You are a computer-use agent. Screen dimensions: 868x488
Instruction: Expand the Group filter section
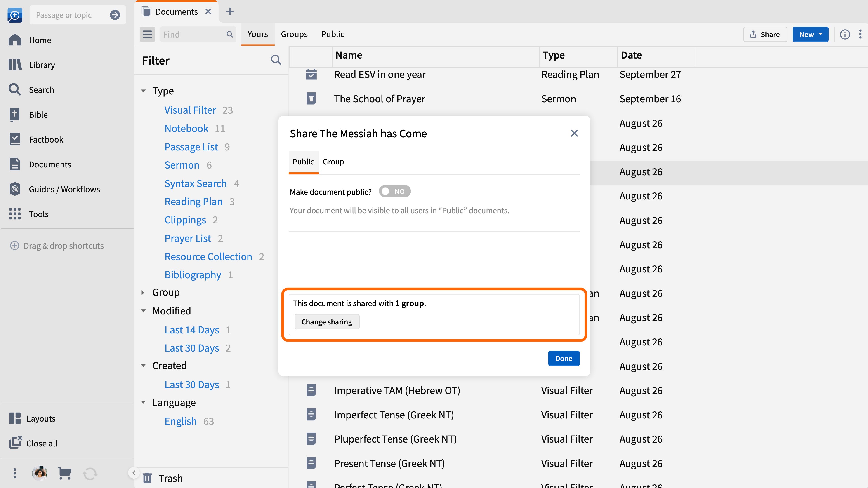143,293
